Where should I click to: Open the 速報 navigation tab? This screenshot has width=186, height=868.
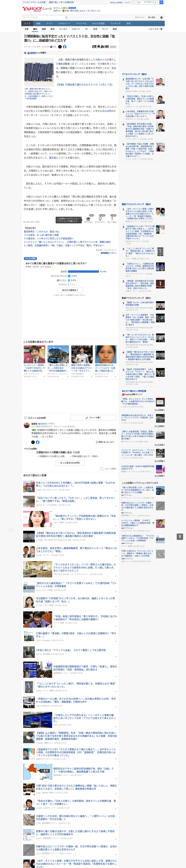pos(38,24)
